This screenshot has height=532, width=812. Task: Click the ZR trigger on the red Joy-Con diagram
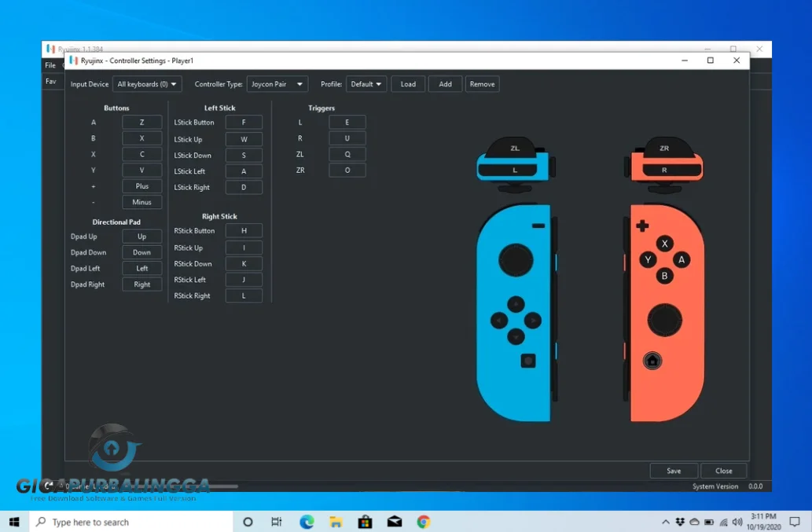pos(663,149)
